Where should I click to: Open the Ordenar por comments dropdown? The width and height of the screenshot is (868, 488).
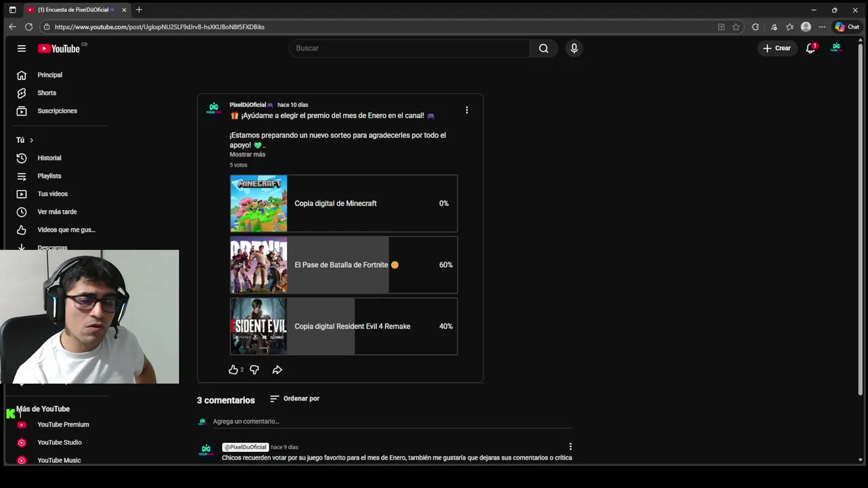tap(294, 399)
